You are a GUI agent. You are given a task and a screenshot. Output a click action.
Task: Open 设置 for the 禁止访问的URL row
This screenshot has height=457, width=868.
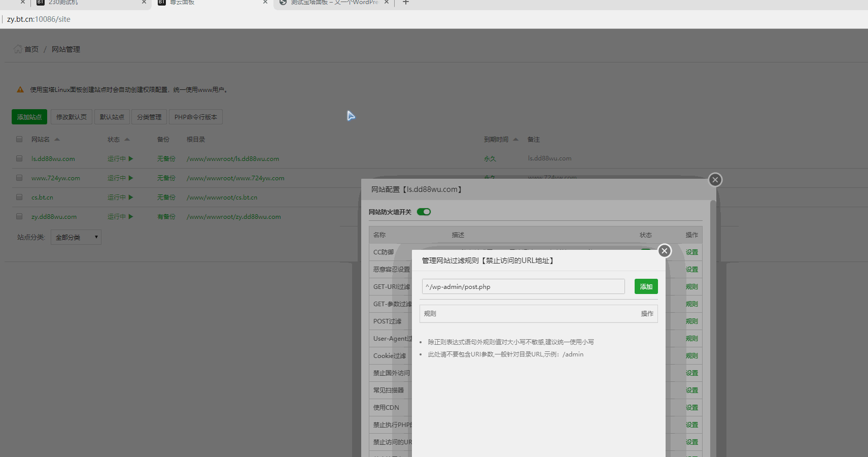click(x=692, y=442)
